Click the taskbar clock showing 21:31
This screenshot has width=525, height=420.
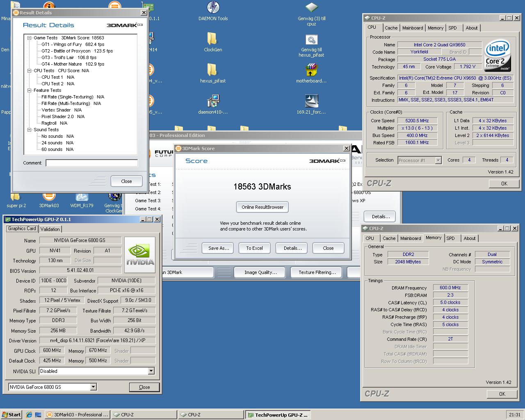pyautogui.click(x=514, y=415)
